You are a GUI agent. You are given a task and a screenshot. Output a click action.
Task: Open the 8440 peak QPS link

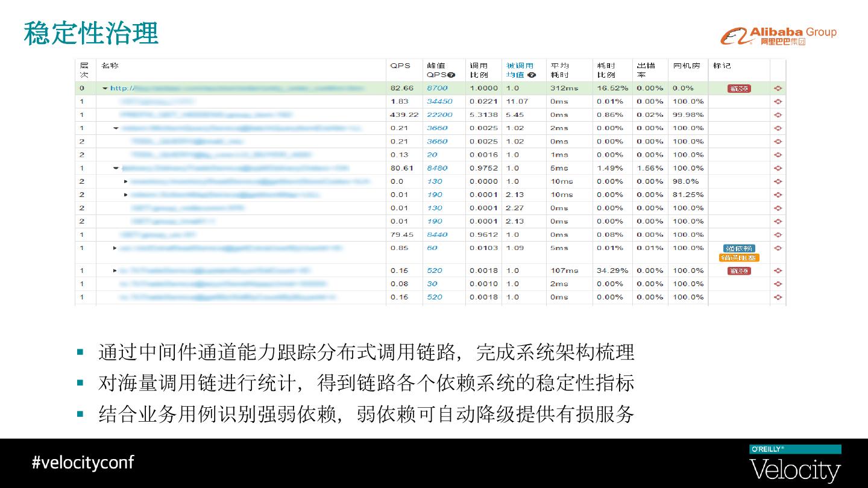437,235
